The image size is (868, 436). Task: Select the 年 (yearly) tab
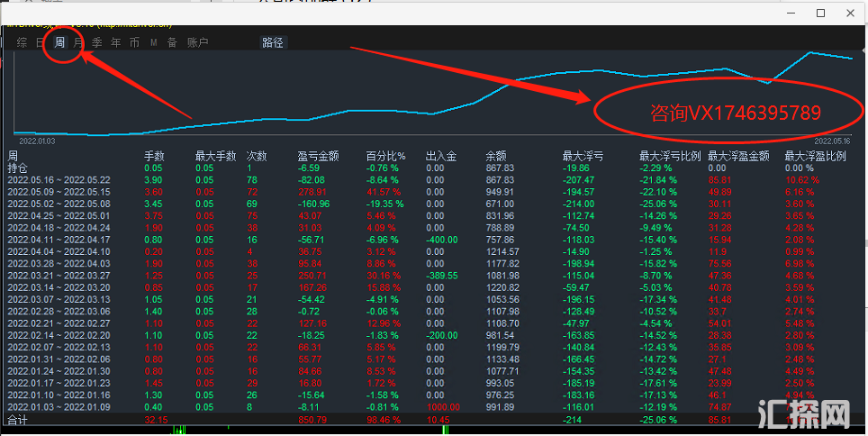[115, 42]
